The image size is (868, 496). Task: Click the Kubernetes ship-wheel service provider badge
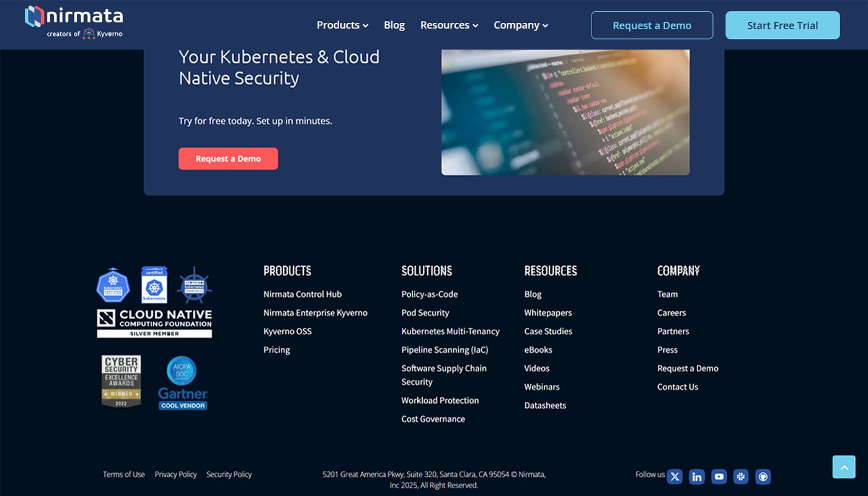(x=194, y=286)
